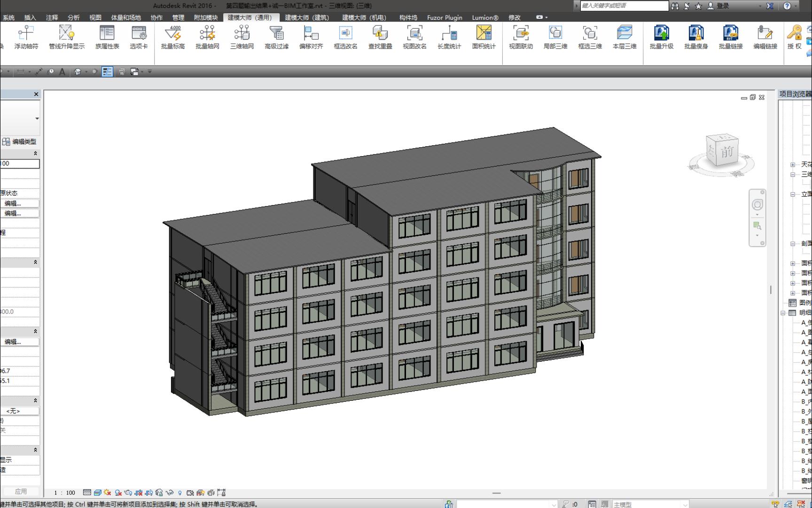Select the 三维轴网 tool
Viewport: 812px width, 508px height.
tap(242, 37)
